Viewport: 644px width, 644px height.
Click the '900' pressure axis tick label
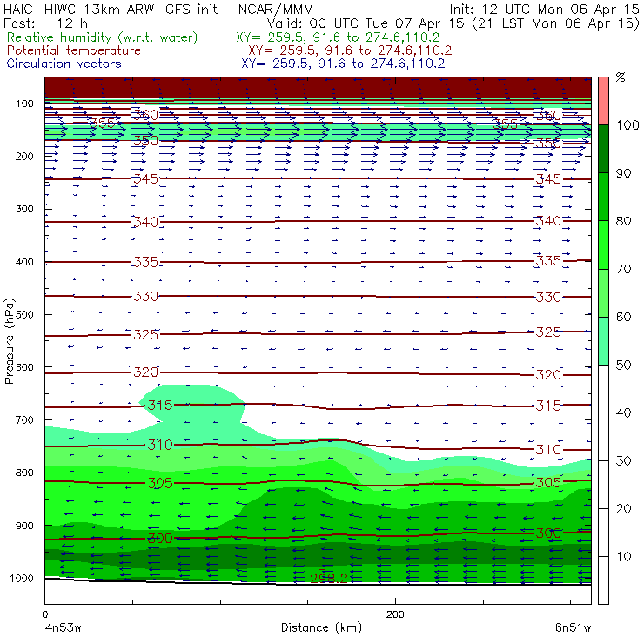pos(24,526)
